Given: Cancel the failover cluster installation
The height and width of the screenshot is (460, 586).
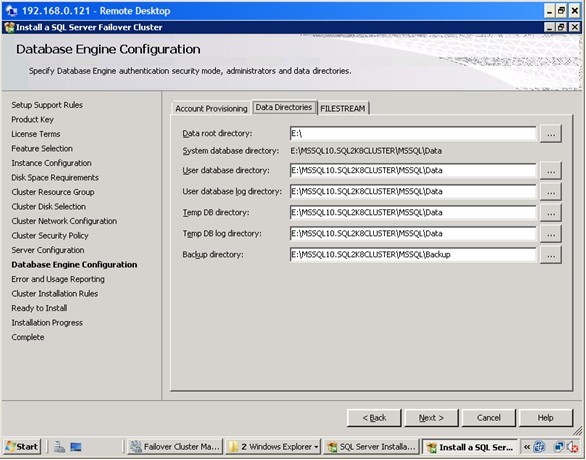Looking at the screenshot, I should point(488,418).
